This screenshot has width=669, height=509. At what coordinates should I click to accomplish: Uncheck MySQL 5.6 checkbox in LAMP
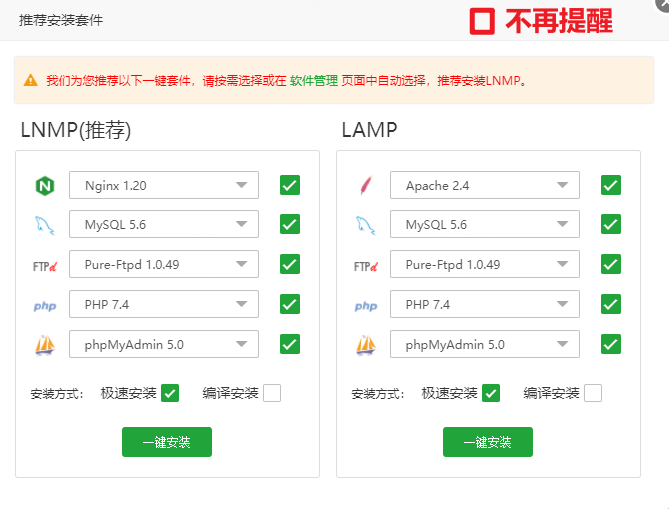coord(611,224)
